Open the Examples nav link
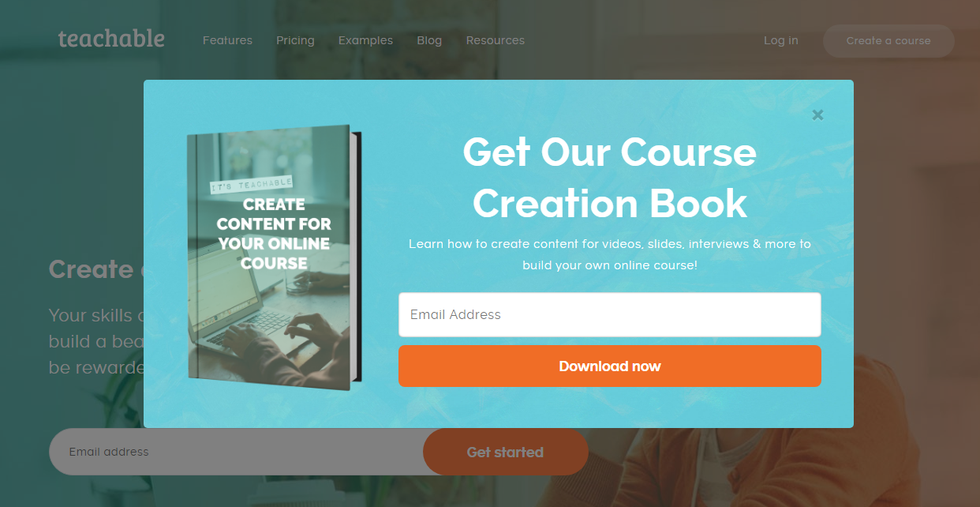Image resolution: width=980 pixels, height=507 pixels. coord(365,40)
